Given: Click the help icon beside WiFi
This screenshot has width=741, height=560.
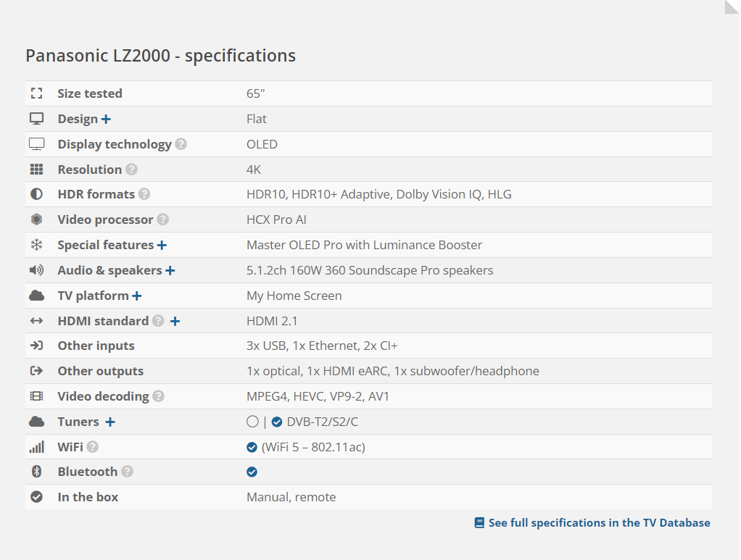Looking at the screenshot, I should coord(93,447).
